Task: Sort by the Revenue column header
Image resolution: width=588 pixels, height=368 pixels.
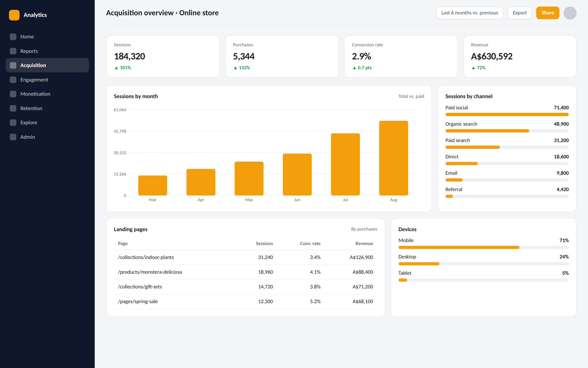Action: (364, 243)
